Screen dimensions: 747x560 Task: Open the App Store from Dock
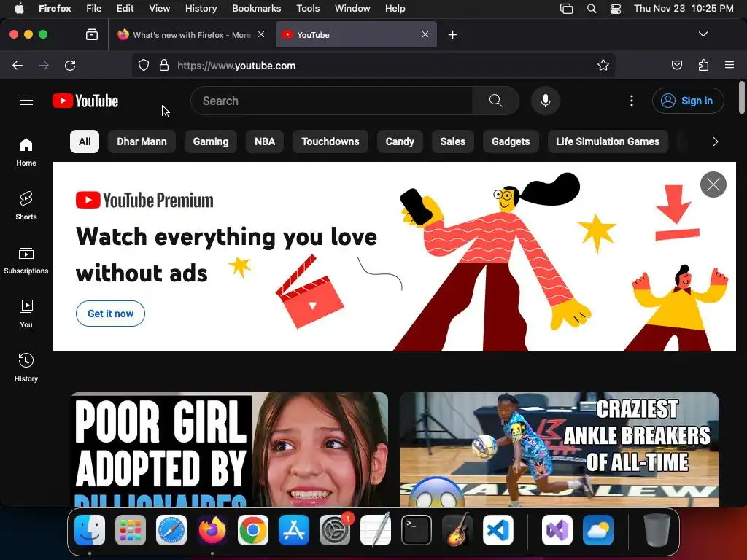point(294,530)
